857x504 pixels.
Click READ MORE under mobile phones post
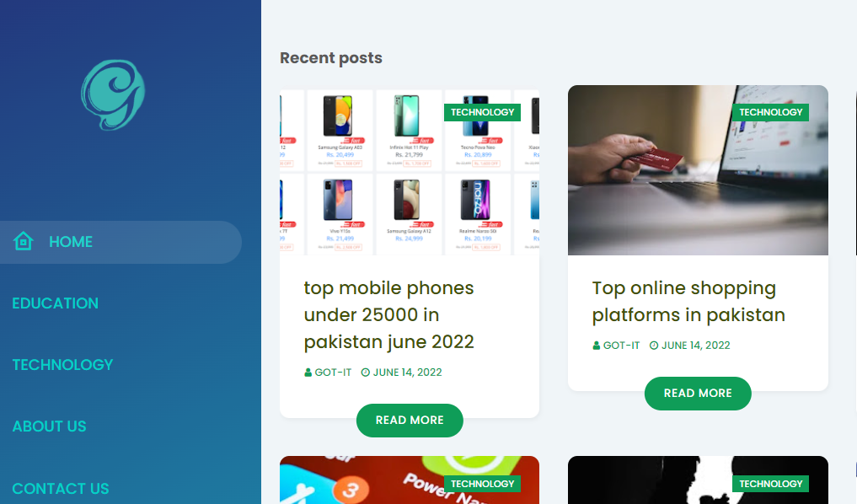pos(410,421)
